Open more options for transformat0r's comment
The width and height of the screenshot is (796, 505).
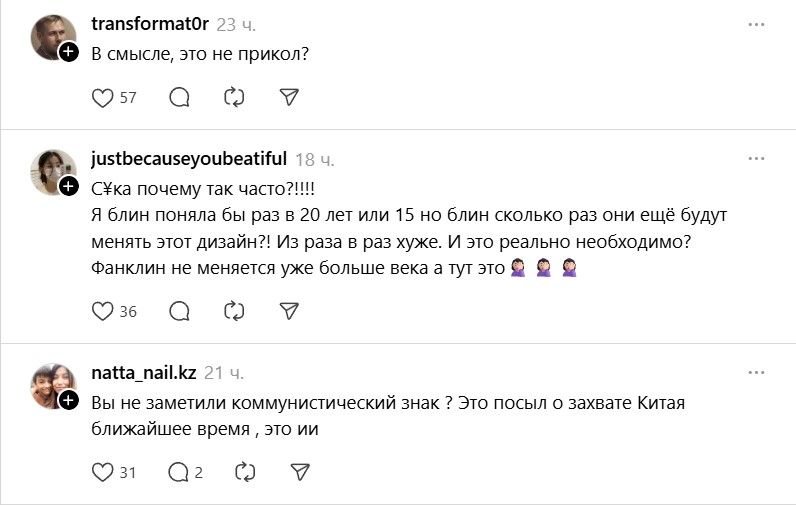click(757, 23)
